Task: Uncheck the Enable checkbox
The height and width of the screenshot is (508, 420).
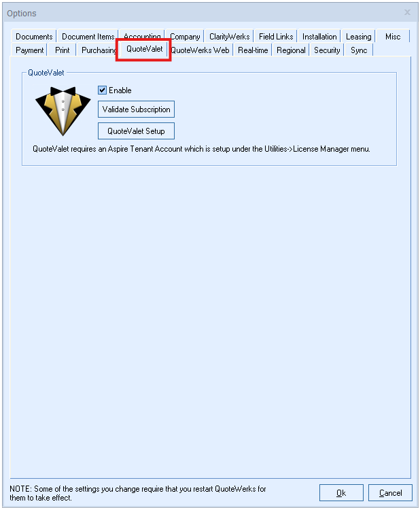Action: tap(103, 90)
